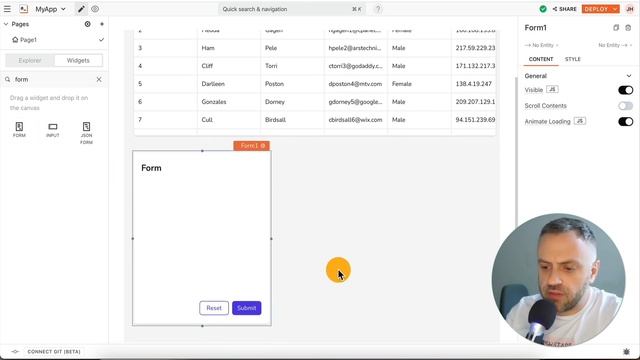This screenshot has height=360, width=640.
Task: Click the DEPLOY button
Action: point(596,9)
